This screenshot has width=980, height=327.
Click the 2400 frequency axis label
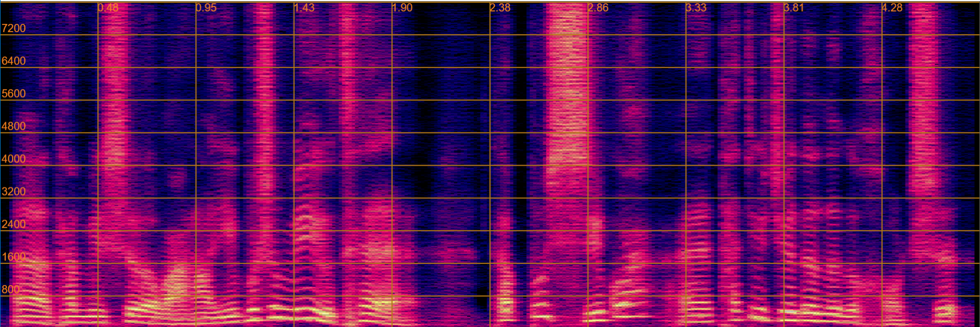click(x=14, y=224)
